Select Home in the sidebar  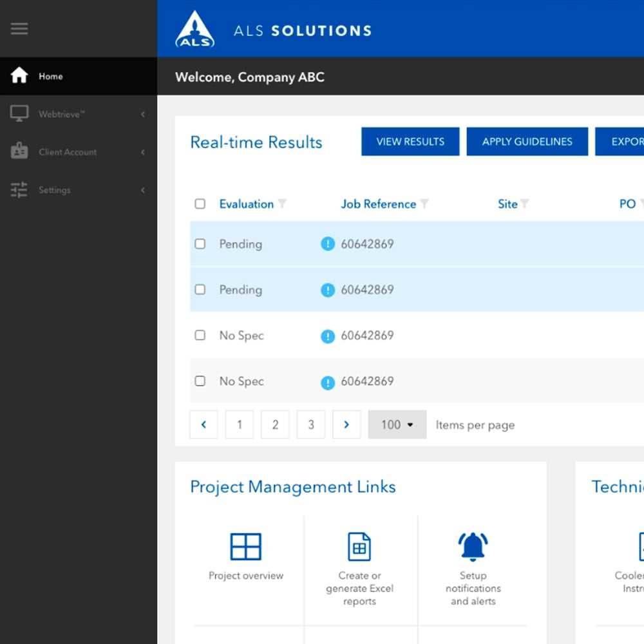[x=50, y=77]
